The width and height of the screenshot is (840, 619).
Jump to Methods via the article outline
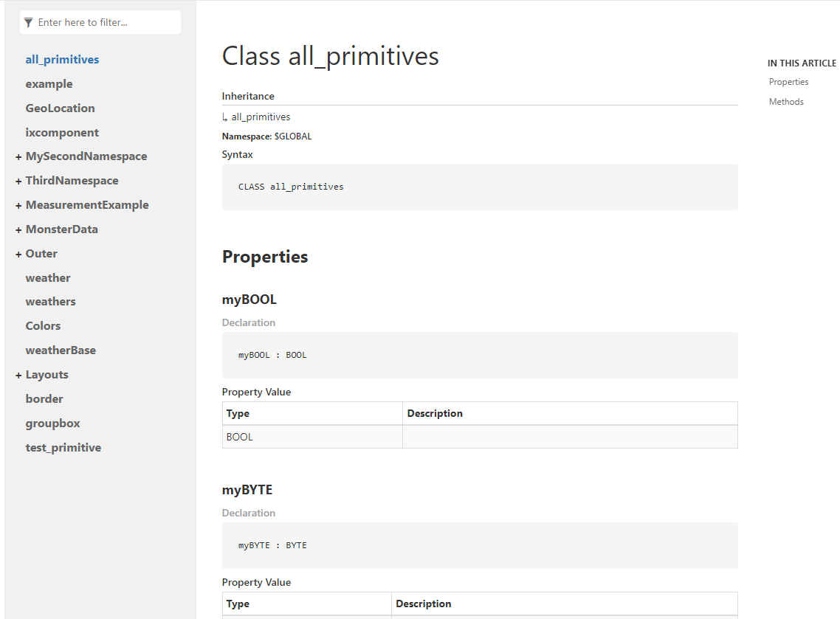pyautogui.click(x=785, y=101)
